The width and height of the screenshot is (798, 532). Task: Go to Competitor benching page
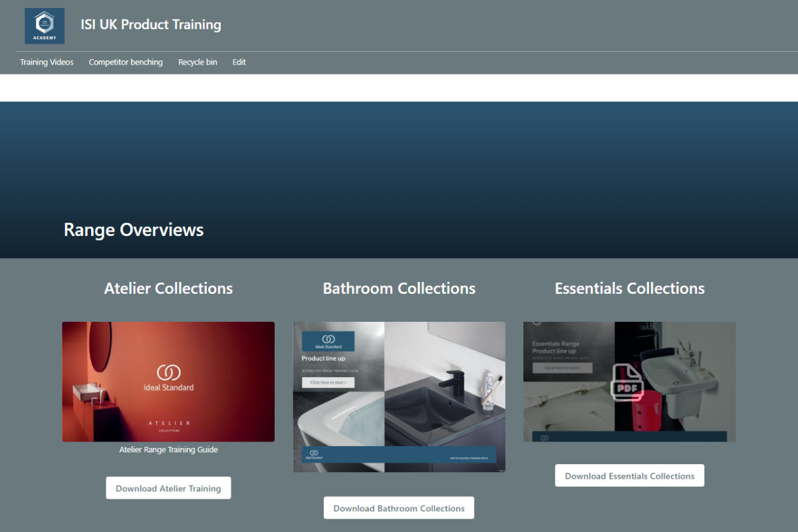pyautogui.click(x=126, y=62)
